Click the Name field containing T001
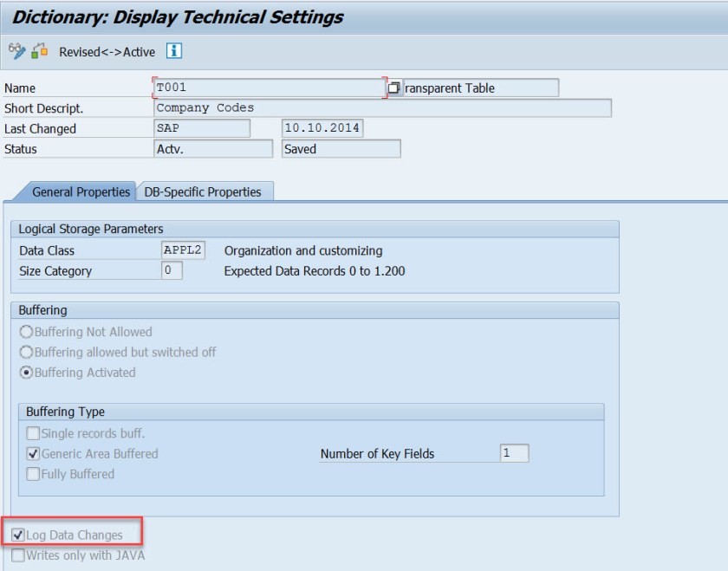 pyautogui.click(x=267, y=88)
